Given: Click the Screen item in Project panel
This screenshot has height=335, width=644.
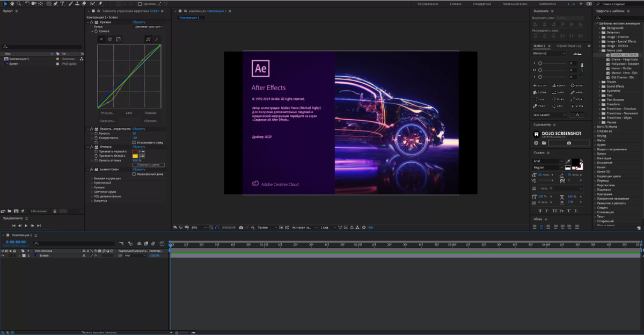Looking at the screenshot, I should pos(14,63).
